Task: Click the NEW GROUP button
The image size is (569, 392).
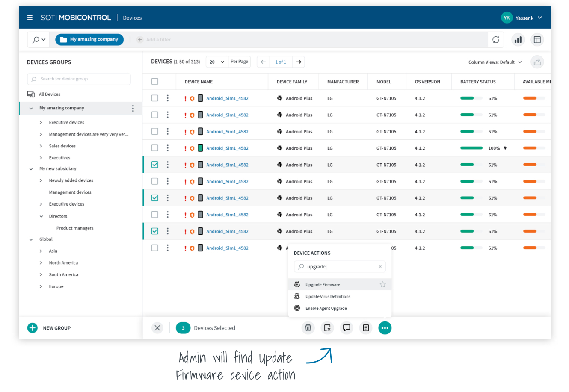Action: pos(49,328)
